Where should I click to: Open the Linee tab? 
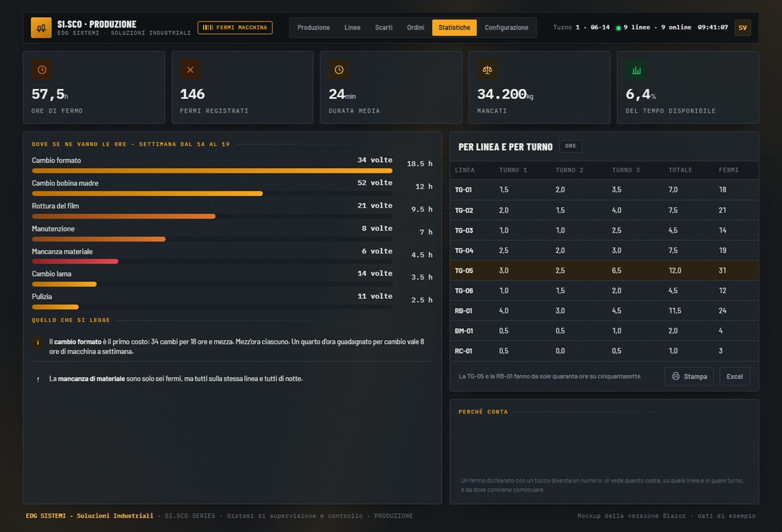click(353, 28)
